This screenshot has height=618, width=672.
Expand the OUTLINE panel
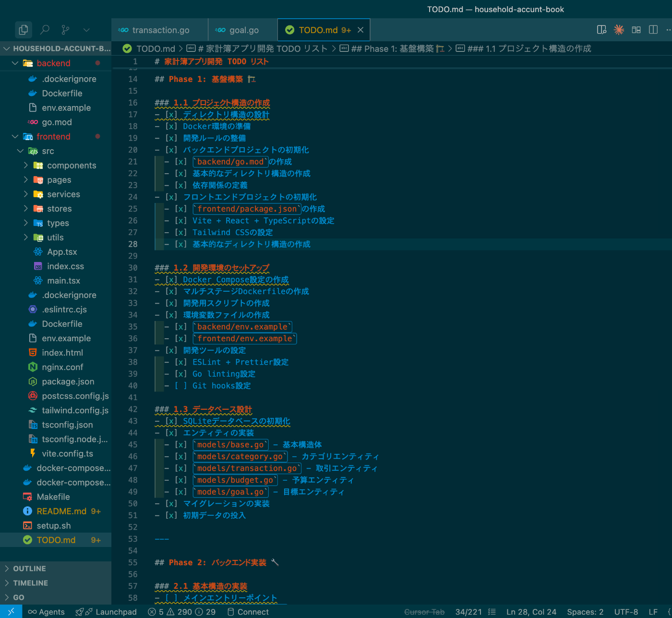[56, 569]
